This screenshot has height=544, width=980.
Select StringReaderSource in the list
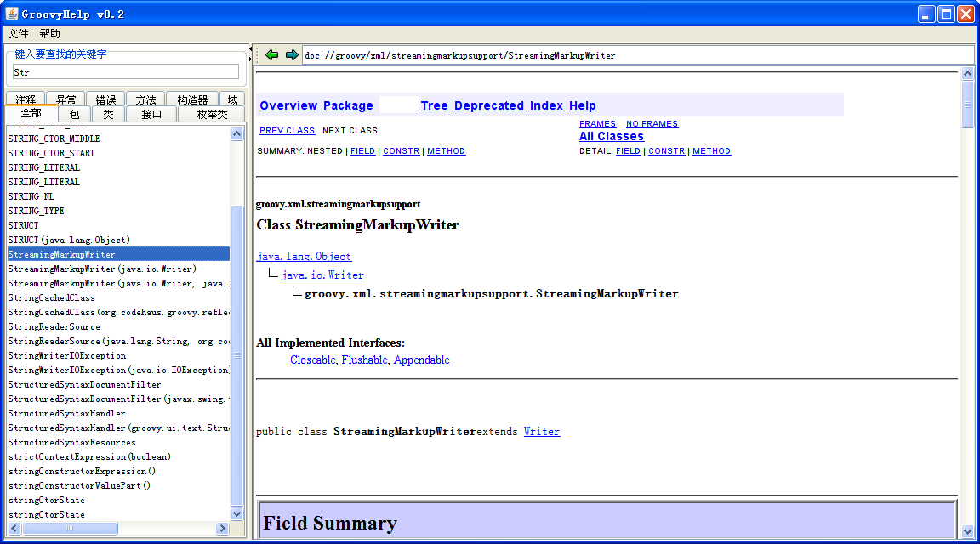[118, 326]
